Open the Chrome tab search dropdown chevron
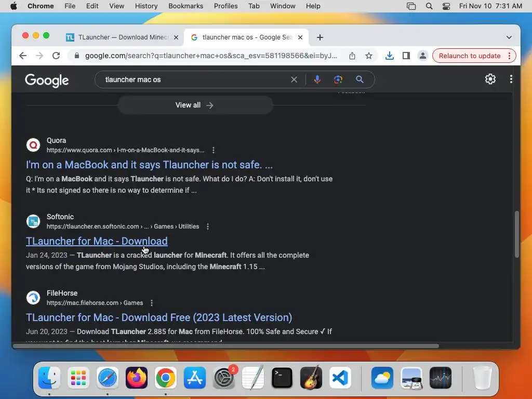The height and width of the screenshot is (399, 532). click(x=509, y=37)
